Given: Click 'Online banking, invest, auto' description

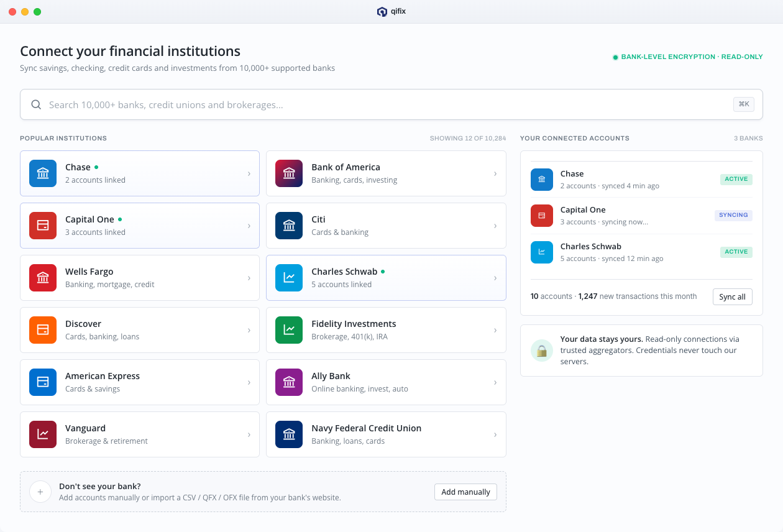Looking at the screenshot, I should pyautogui.click(x=360, y=388).
